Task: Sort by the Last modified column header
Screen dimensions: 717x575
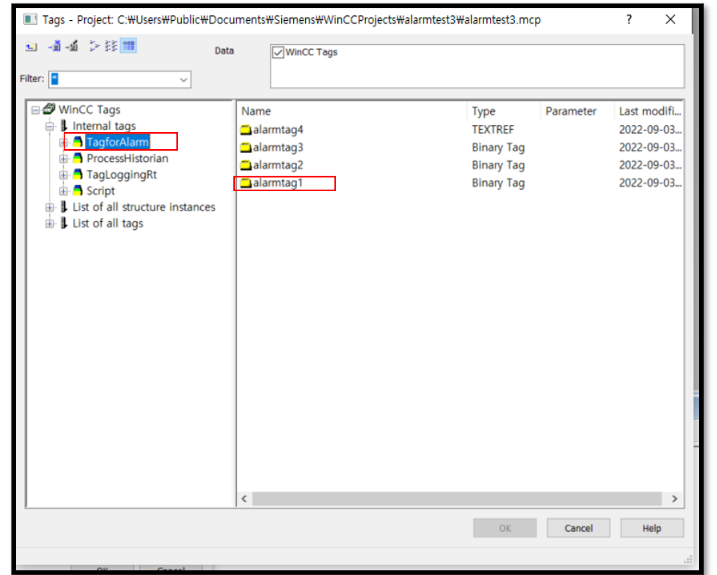Action: click(649, 111)
